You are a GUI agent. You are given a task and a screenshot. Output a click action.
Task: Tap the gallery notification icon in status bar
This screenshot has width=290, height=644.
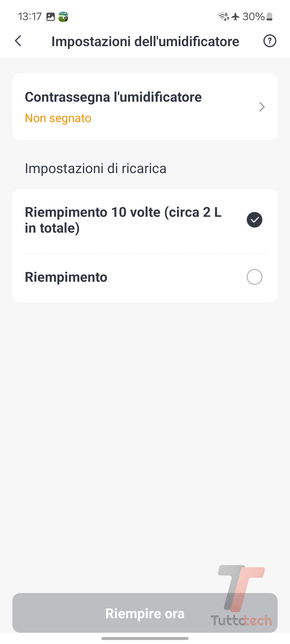pyautogui.click(x=50, y=17)
